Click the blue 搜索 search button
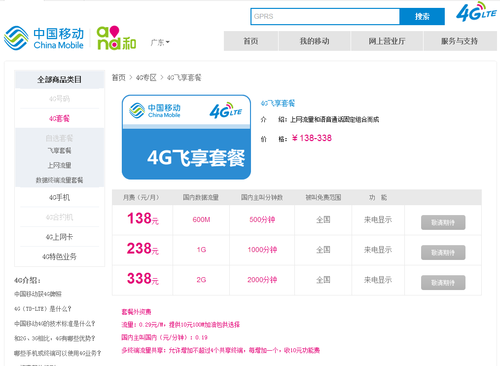 coord(422,16)
